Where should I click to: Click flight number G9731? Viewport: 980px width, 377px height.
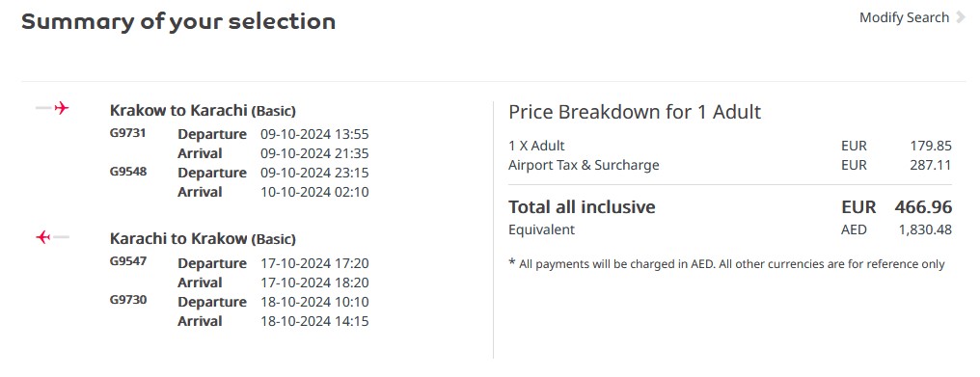click(128, 132)
